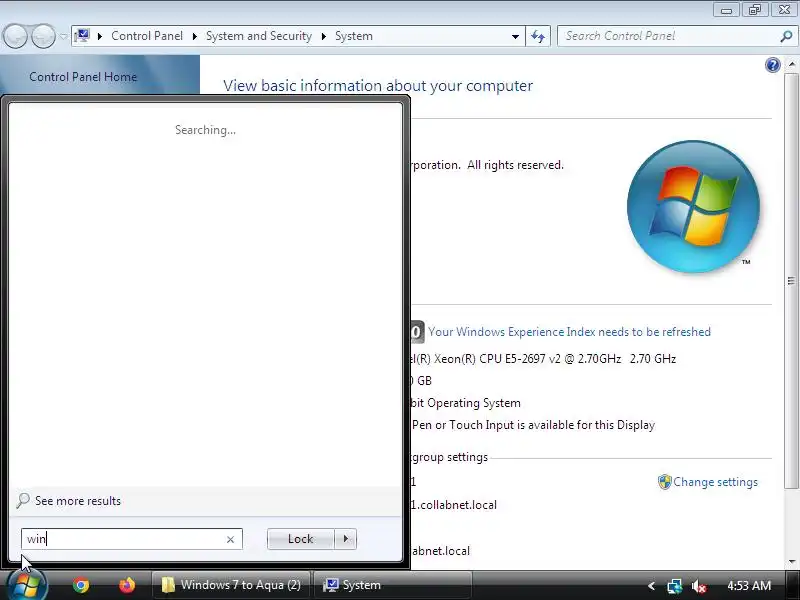Expand arrow before Control Panel breadcrumb
Screen dimensions: 800x600
(x=99, y=36)
